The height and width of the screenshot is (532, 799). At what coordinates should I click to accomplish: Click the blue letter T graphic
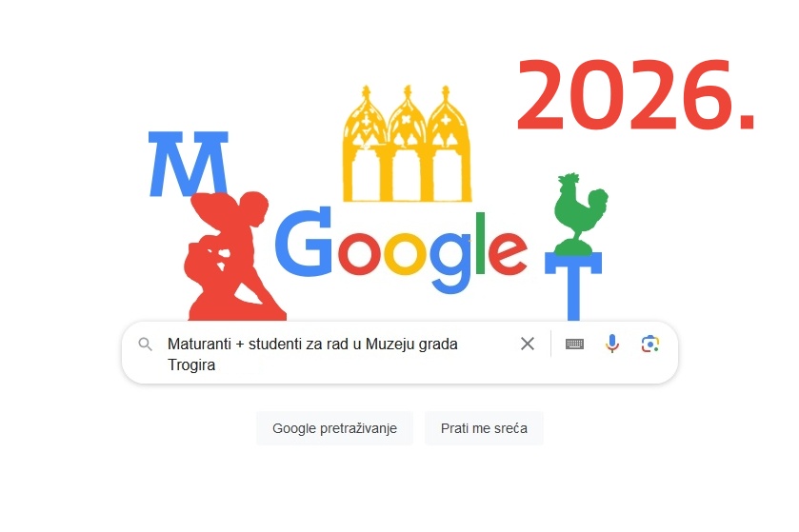click(x=573, y=286)
